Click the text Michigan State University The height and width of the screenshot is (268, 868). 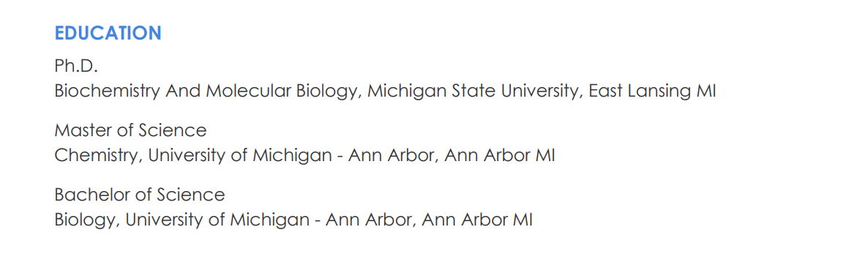(x=474, y=92)
